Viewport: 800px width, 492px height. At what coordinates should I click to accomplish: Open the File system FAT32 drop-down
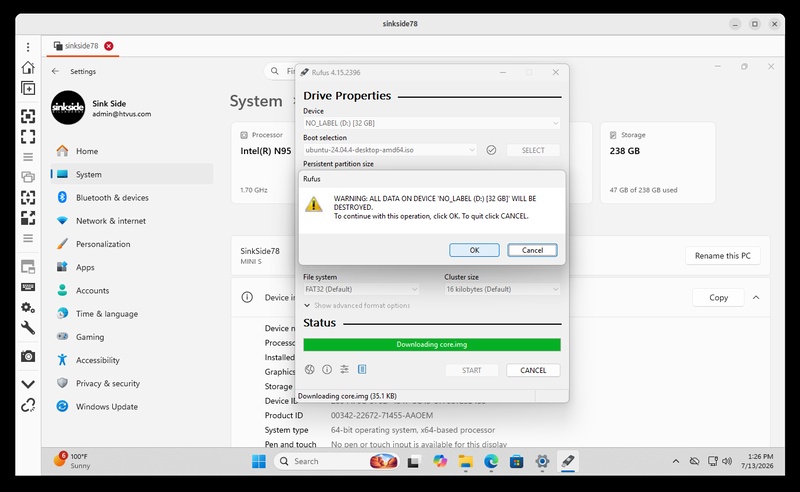click(x=361, y=289)
